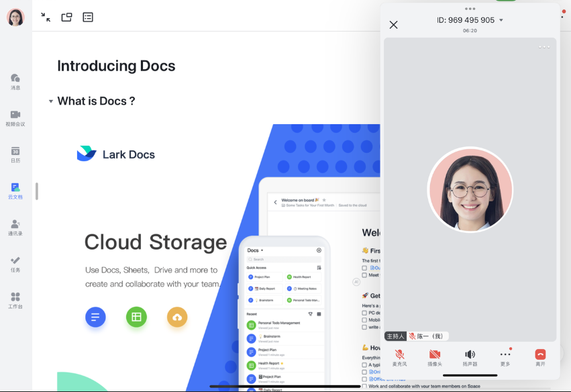571x392 pixels.
Task: Show document outline list icon
Action: tap(88, 17)
